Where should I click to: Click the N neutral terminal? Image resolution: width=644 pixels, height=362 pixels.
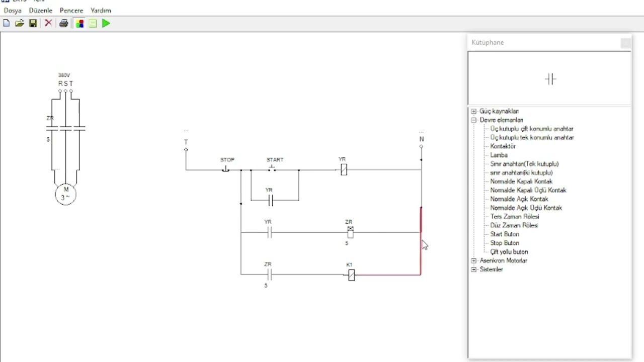(421, 146)
